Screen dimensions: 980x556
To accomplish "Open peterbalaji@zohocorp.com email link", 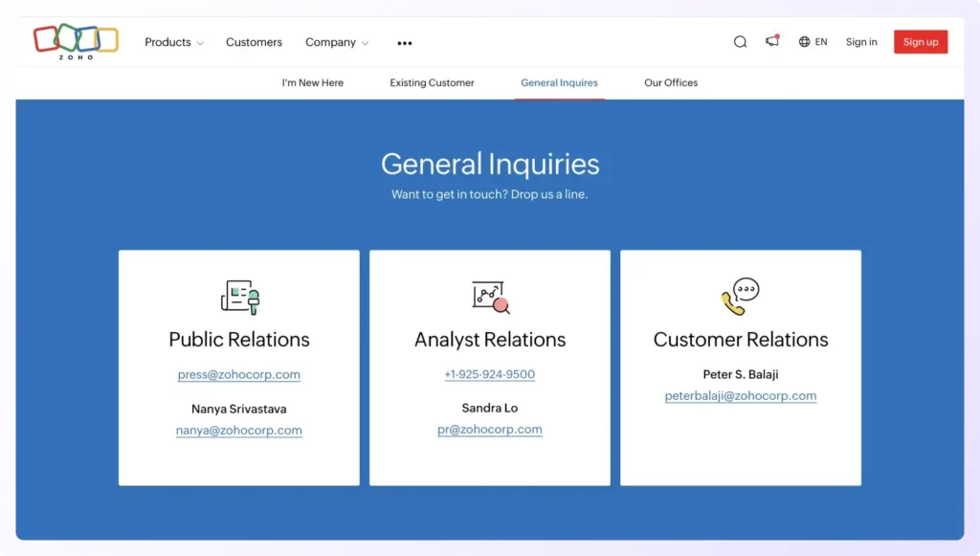I will [x=741, y=395].
